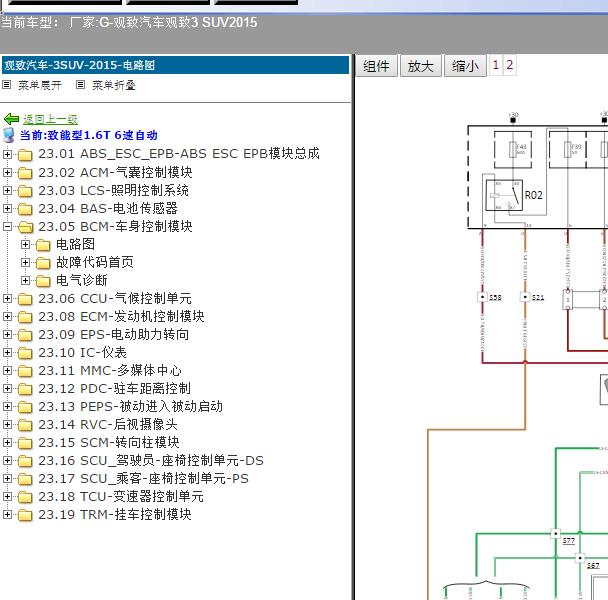Click folder icon of 23.16 SCU driver seat

coord(25,461)
